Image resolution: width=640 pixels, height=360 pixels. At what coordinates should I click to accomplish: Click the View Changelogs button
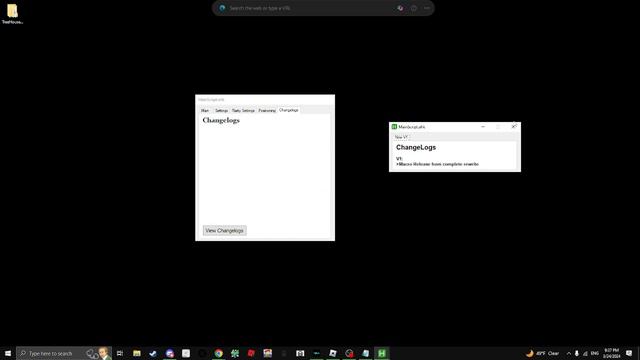pyautogui.click(x=224, y=231)
